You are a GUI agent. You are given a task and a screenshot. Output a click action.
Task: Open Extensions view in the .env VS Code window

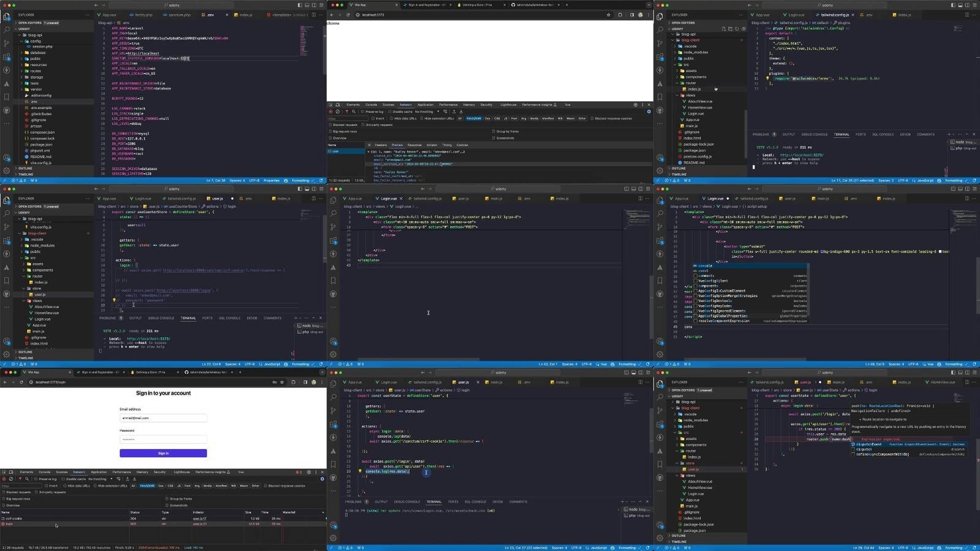7,57
